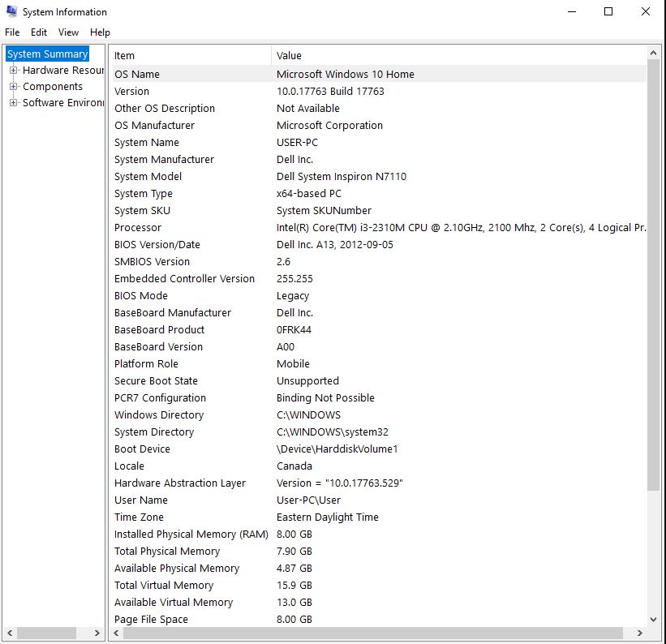Click the 'Unsupported' value

pyautogui.click(x=307, y=380)
